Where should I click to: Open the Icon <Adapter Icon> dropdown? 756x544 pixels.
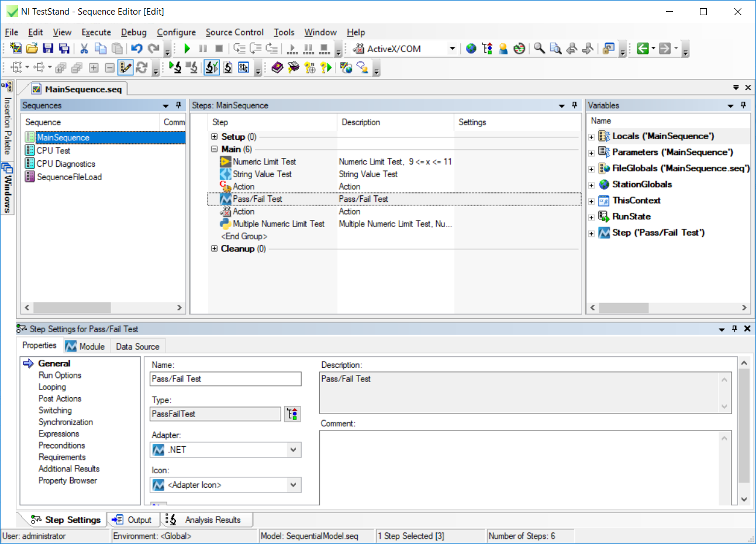[x=226, y=485]
